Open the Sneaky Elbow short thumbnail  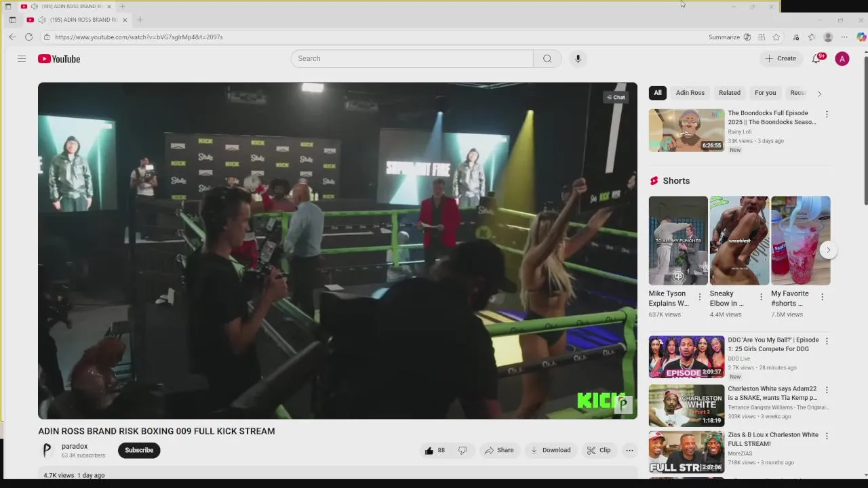(739, 241)
